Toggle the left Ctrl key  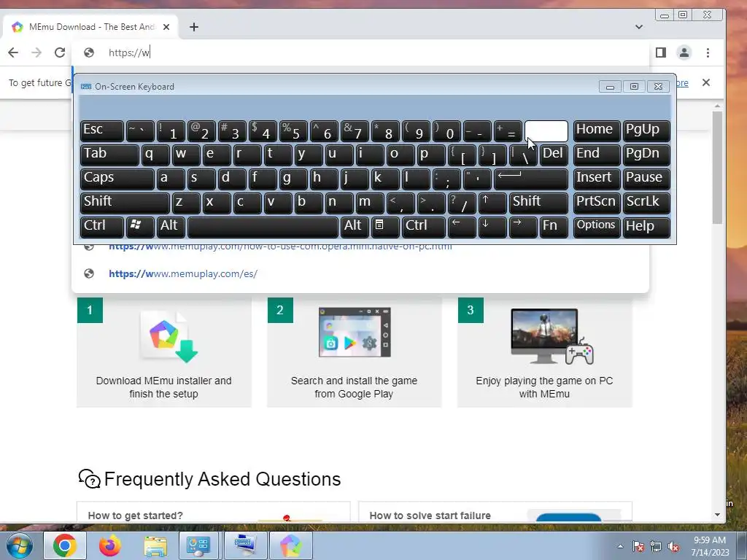pos(102,227)
